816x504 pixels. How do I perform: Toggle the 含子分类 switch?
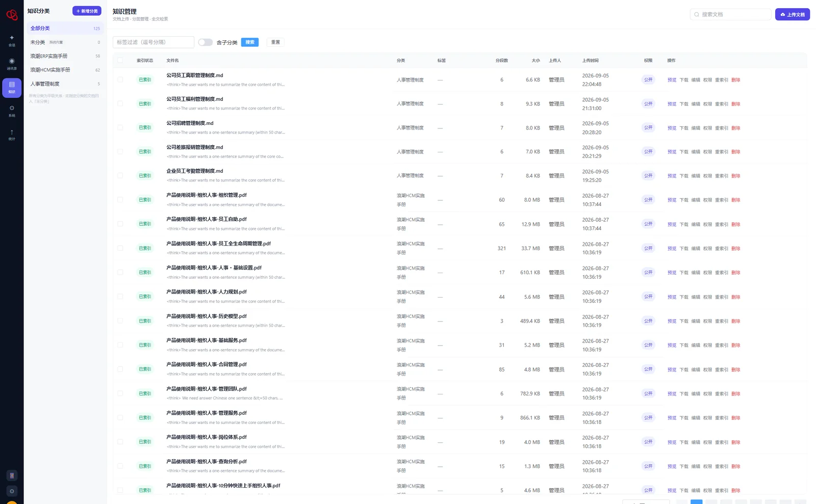coord(206,42)
